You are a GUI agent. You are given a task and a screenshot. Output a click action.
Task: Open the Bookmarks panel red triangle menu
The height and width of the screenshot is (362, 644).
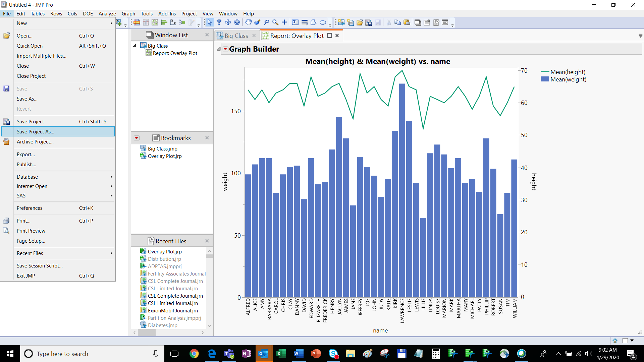coord(136,138)
